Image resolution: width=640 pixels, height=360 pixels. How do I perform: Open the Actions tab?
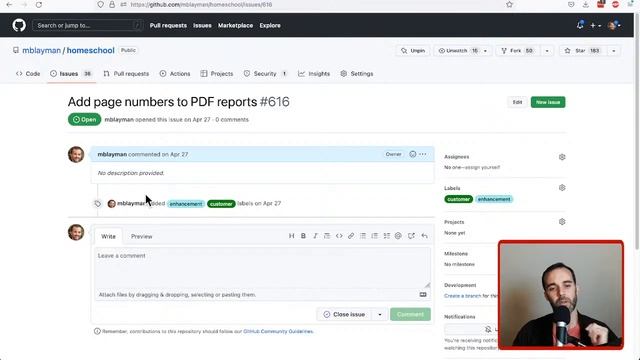pos(175,74)
